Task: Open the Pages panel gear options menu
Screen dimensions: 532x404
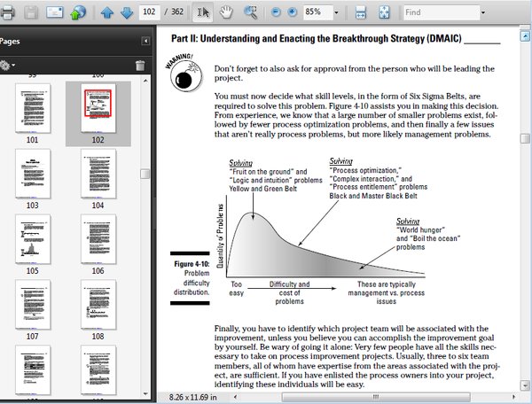Action: (x=7, y=65)
